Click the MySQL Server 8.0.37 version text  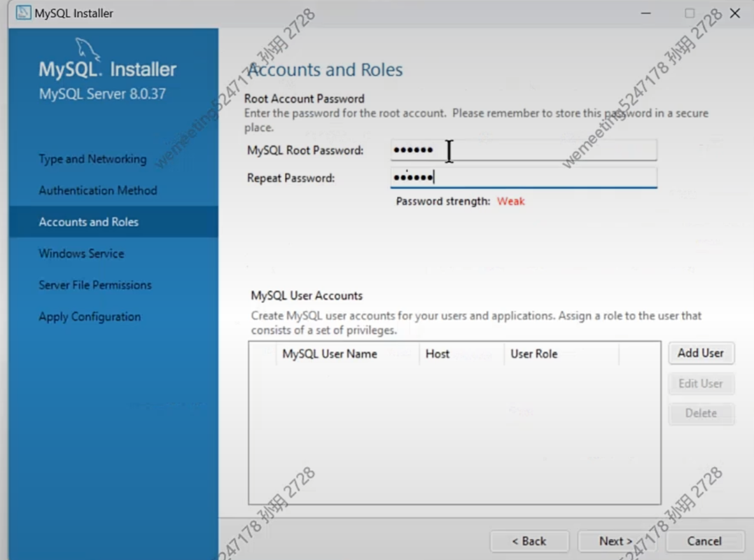point(102,94)
